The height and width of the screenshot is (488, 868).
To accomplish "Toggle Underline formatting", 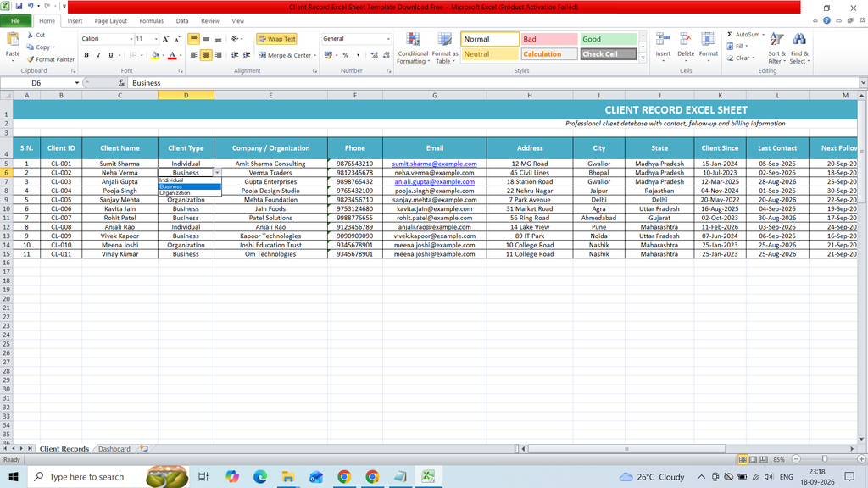I will tap(111, 55).
